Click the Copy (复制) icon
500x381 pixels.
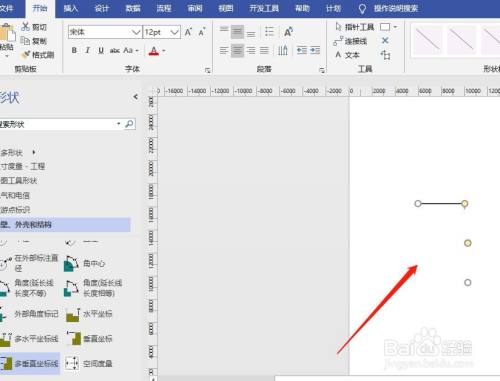tap(25, 41)
